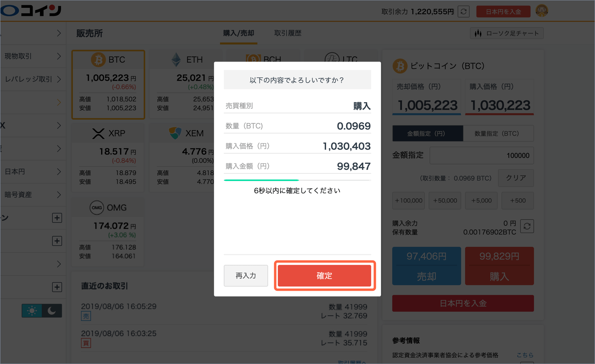Expand 暗号資産 sidebar menu
The image size is (595, 364).
tap(33, 195)
